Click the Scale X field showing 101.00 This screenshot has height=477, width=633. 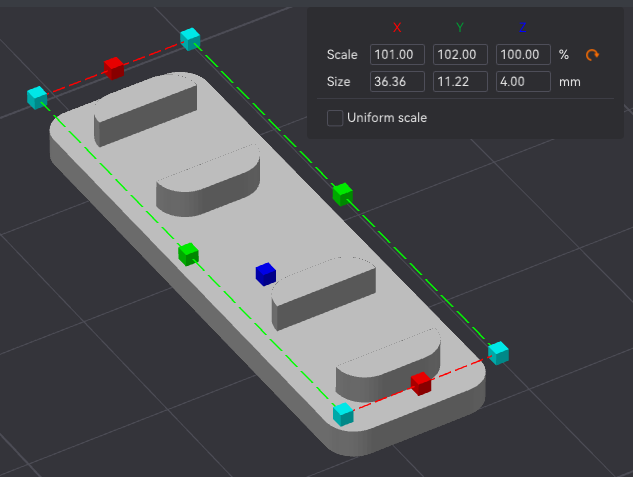click(x=397, y=54)
